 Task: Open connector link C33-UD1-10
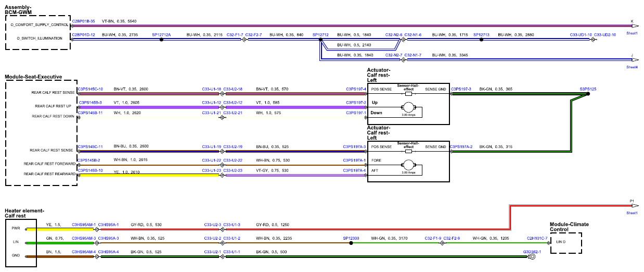[x=581, y=34]
